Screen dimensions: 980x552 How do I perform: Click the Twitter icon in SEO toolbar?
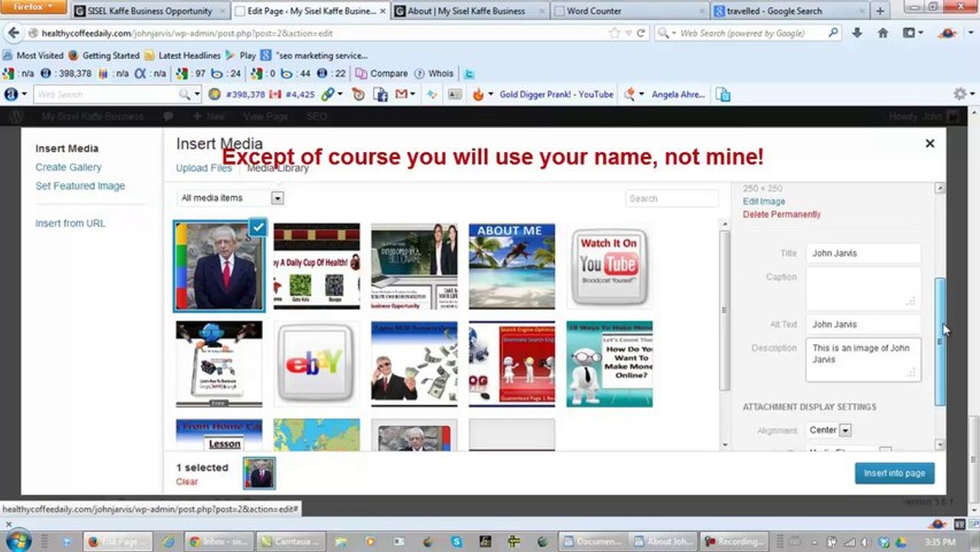click(x=469, y=74)
